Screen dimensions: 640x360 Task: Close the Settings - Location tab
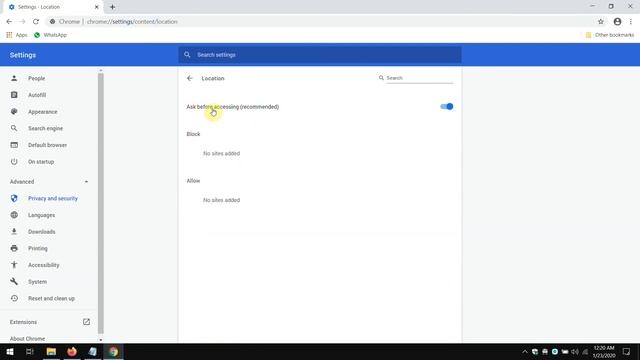(x=97, y=7)
